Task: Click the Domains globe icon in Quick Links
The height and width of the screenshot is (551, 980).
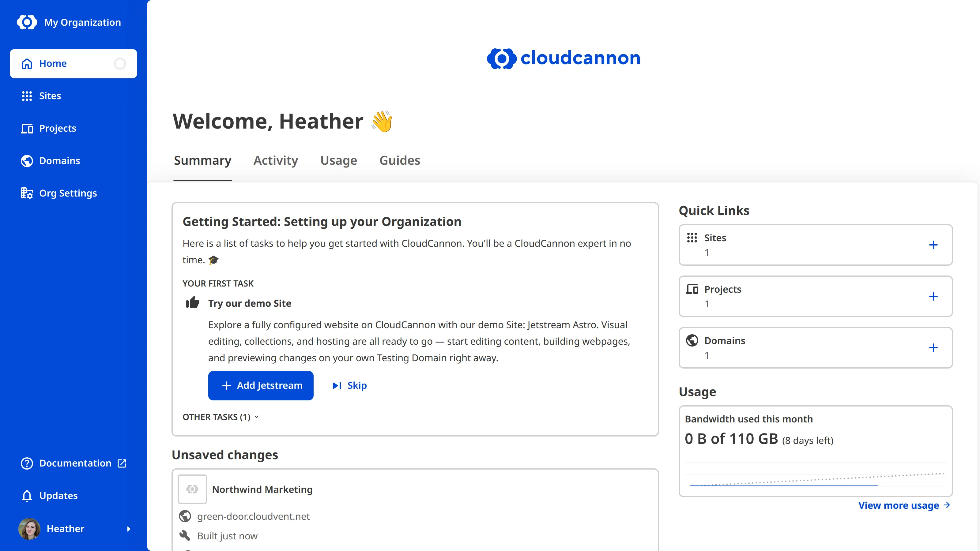Action: [x=692, y=340]
